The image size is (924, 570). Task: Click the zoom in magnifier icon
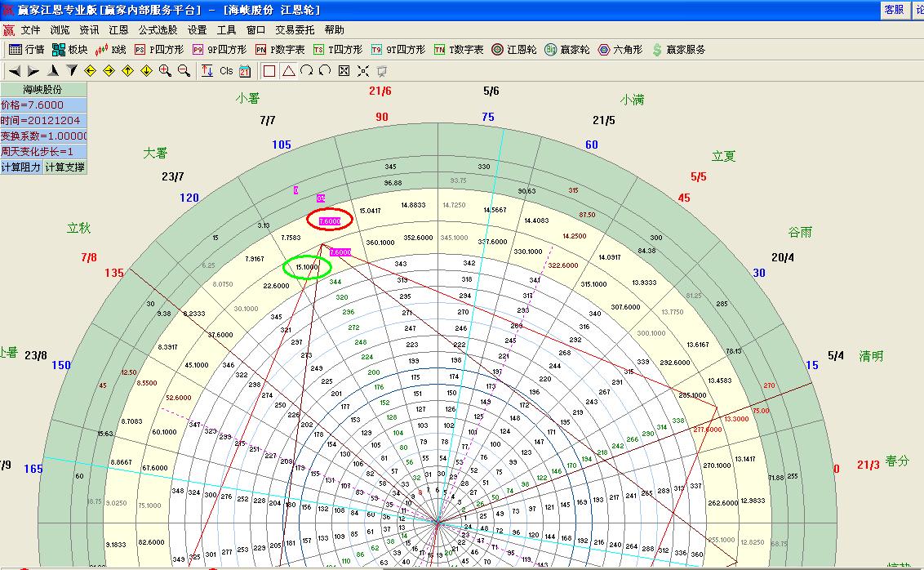(x=165, y=71)
